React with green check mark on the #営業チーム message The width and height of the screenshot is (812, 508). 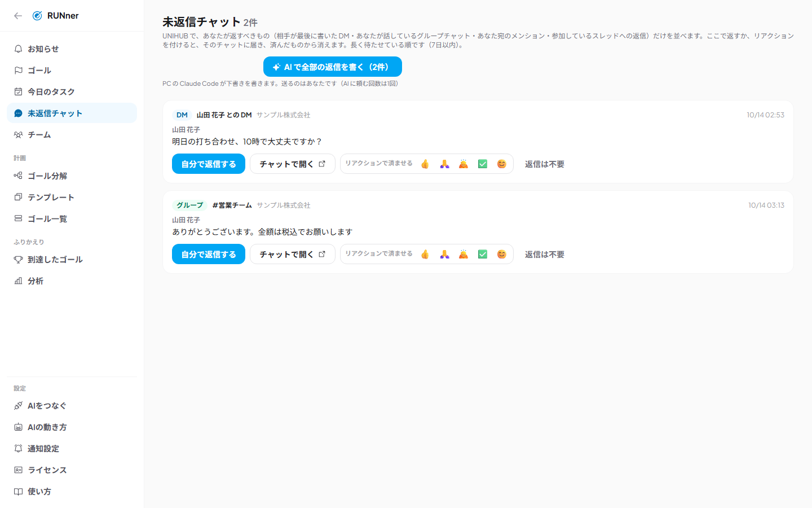483,254
